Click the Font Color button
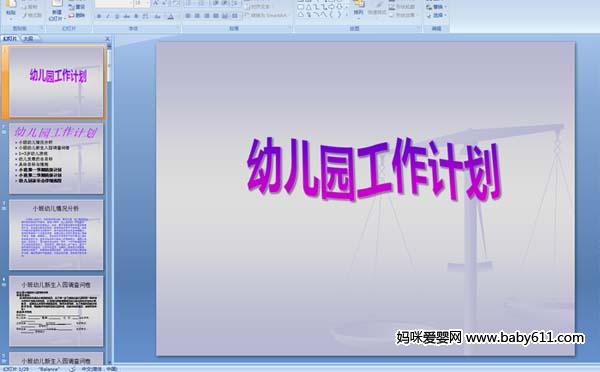 171,16
